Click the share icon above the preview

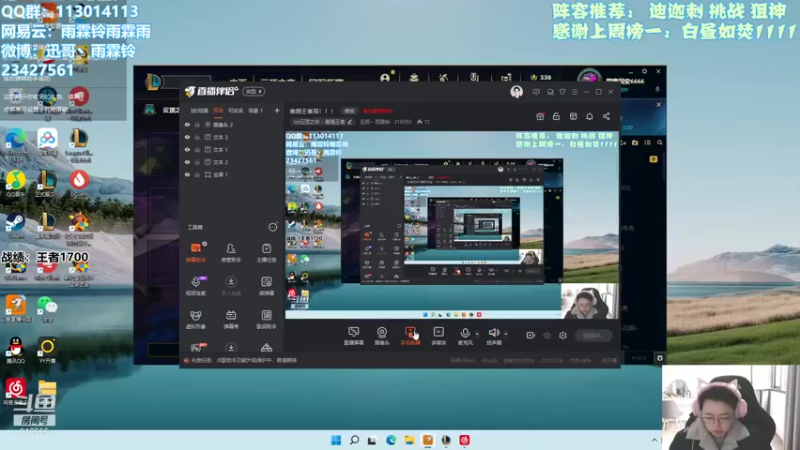(606, 116)
